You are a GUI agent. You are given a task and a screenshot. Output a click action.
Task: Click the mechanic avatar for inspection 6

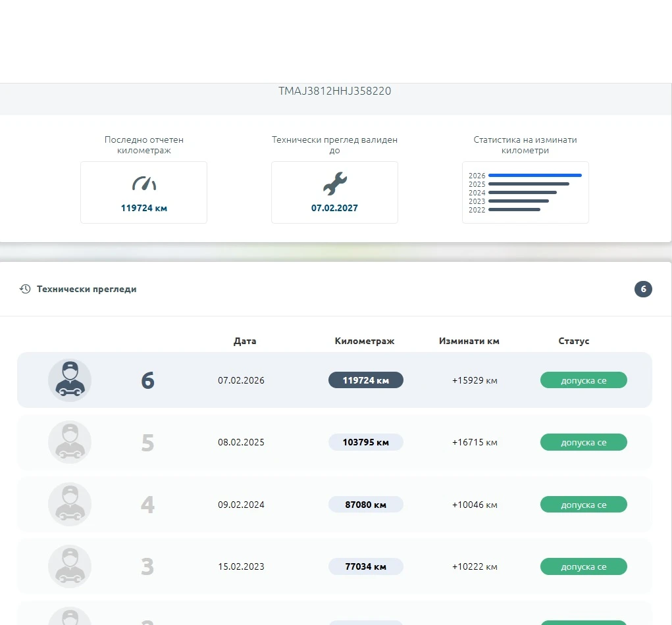click(x=70, y=380)
